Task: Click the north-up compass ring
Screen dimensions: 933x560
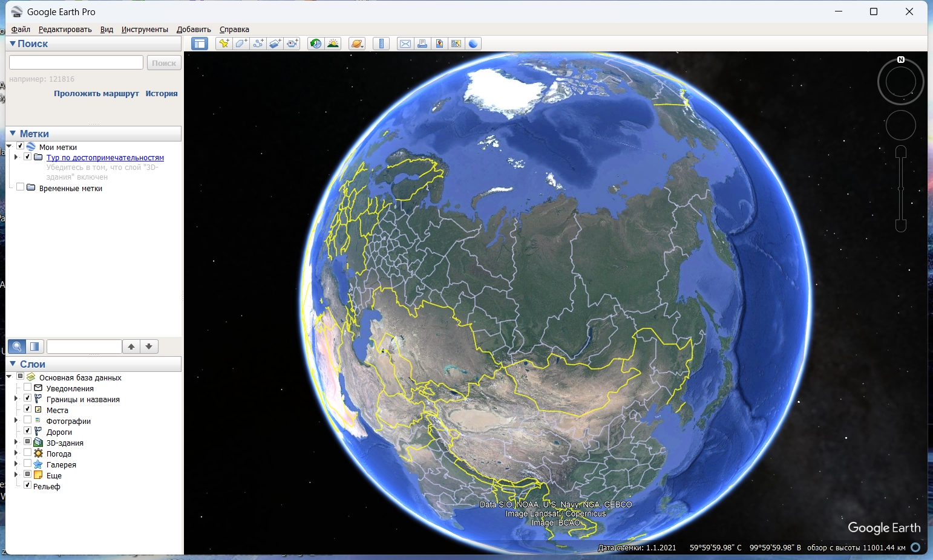Action: click(x=901, y=81)
